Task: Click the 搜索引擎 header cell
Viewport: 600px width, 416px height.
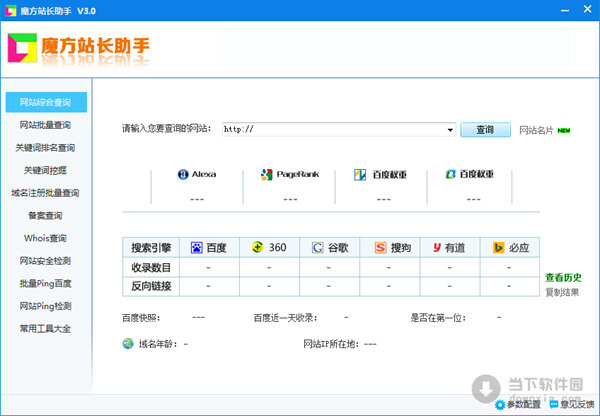Action: [x=151, y=248]
